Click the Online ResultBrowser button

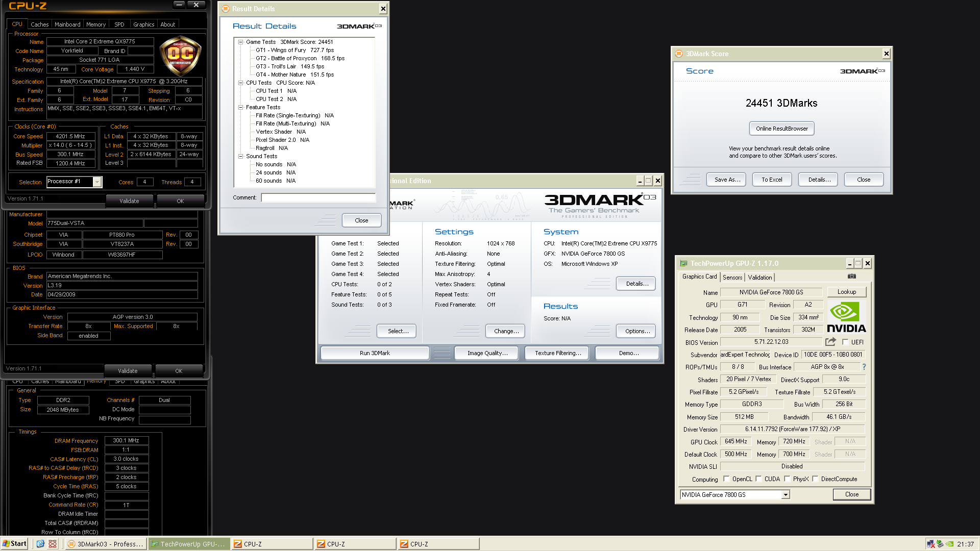coord(781,129)
